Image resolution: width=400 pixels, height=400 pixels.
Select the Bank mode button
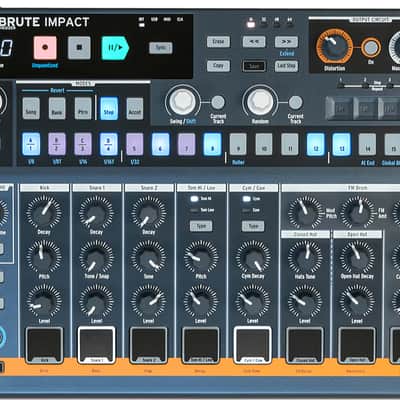(x=57, y=108)
